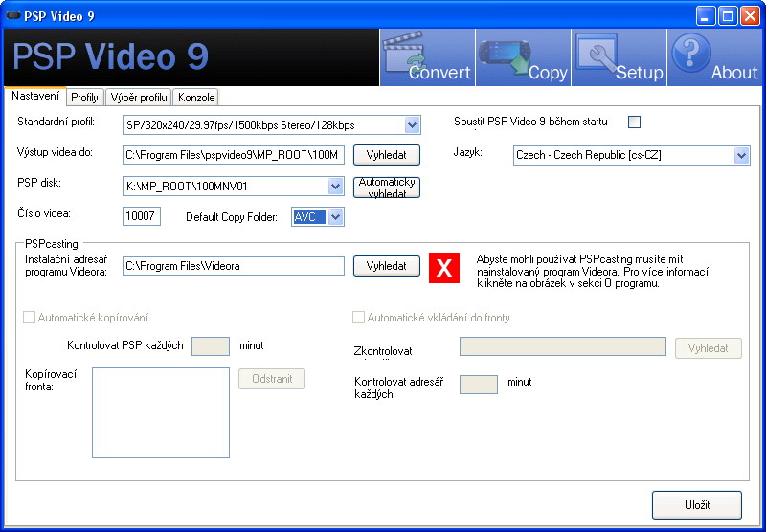Image resolution: width=766 pixels, height=532 pixels.
Task: Click the Videora installation directory field
Action: (x=233, y=266)
